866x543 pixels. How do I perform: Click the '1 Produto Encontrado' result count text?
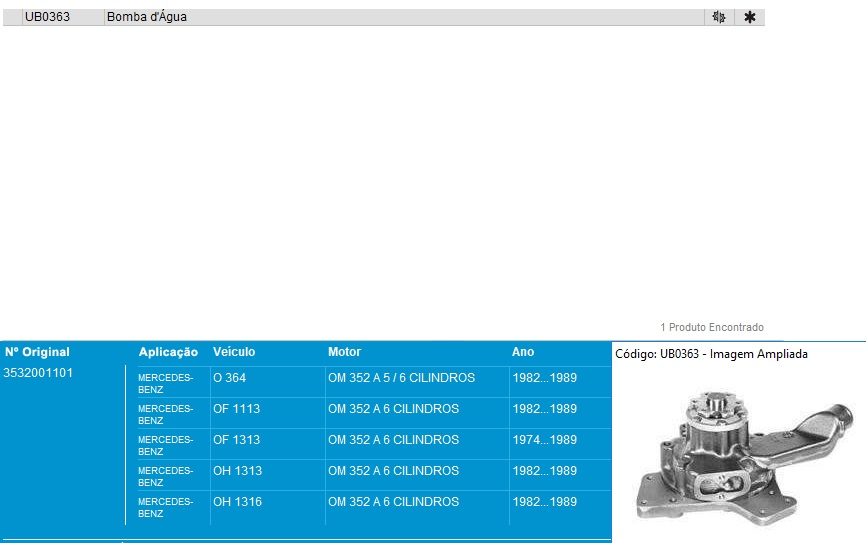(x=711, y=327)
